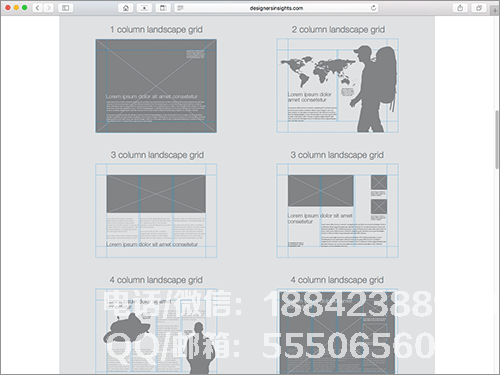Click the left 4 column landscape grid thumbnail
This screenshot has width=500, height=375.
156,331
